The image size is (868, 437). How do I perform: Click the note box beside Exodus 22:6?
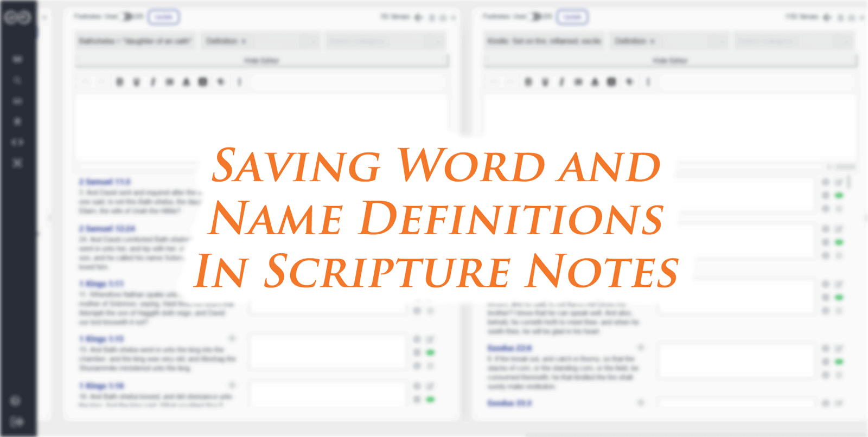tap(736, 361)
